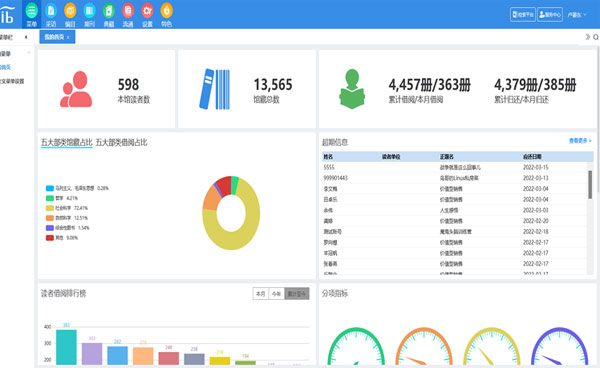
Task: Select the 本月 ranking period toggle
Action: [x=261, y=294]
